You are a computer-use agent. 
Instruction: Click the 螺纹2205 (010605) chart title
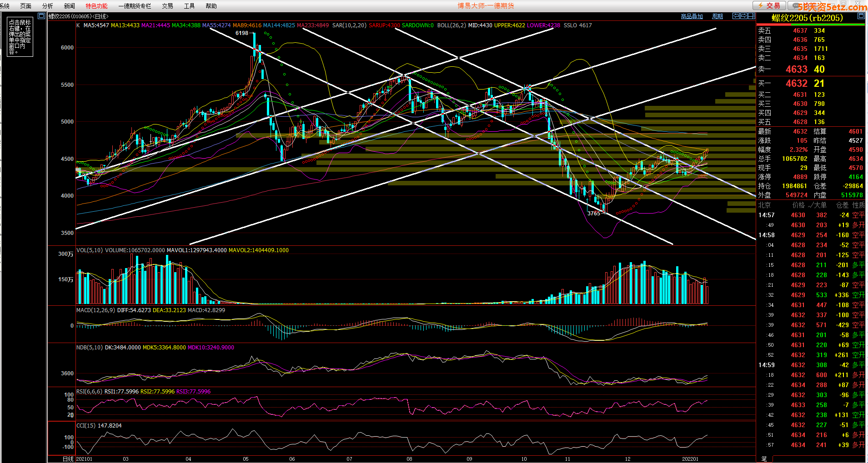tap(78, 16)
